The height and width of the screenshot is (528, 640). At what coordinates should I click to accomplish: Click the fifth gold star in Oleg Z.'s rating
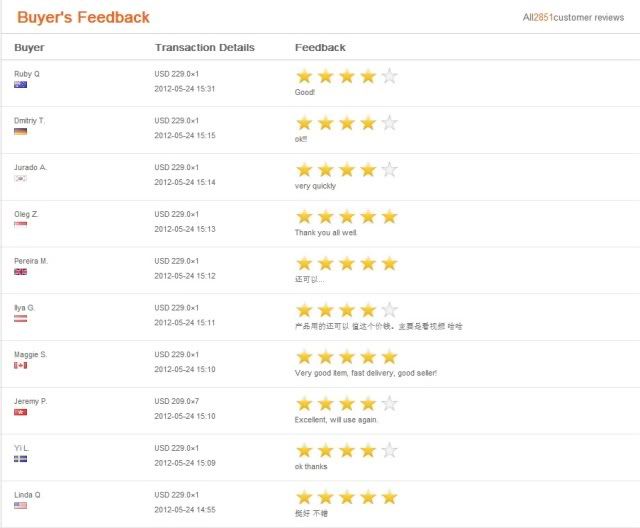click(x=389, y=217)
